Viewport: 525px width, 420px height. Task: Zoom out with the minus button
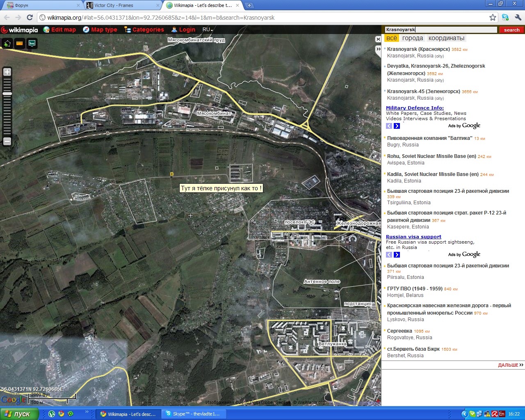coord(7,142)
